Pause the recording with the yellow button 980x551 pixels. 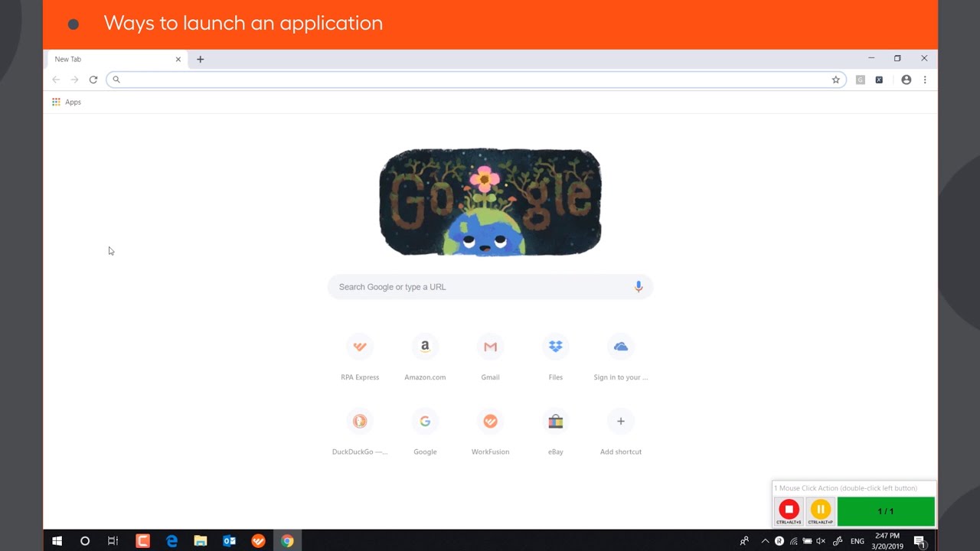(820, 510)
